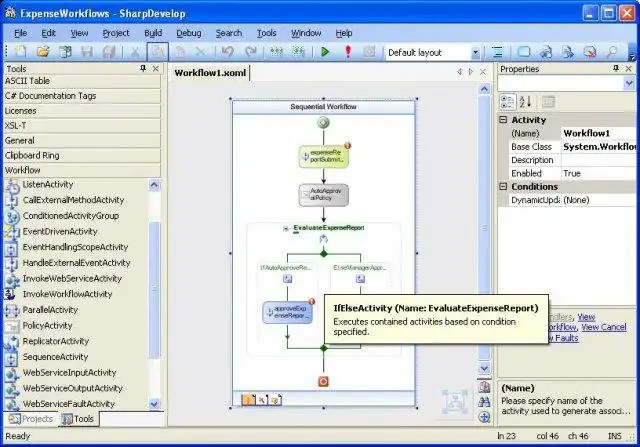Expand the C# Documentation Tags category
The height and width of the screenshot is (447, 640).
(82, 96)
